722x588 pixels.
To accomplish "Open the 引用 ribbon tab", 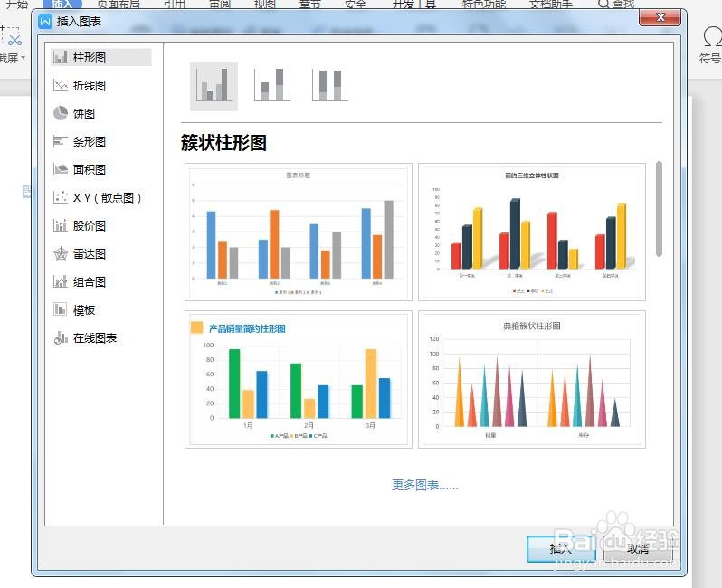I will 174,5.
